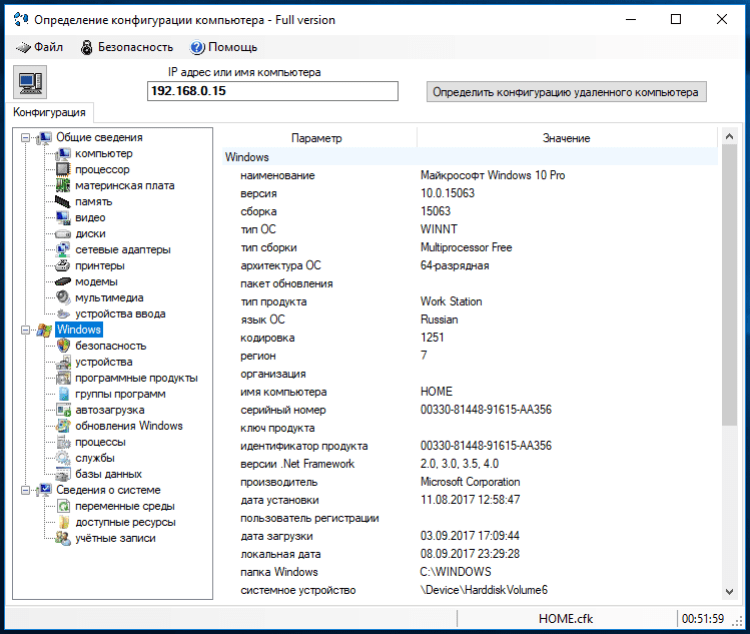The height and width of the screenshot is (634, 750).
Task: Select the память memory stick icon
Action: (x=63, y=201)
